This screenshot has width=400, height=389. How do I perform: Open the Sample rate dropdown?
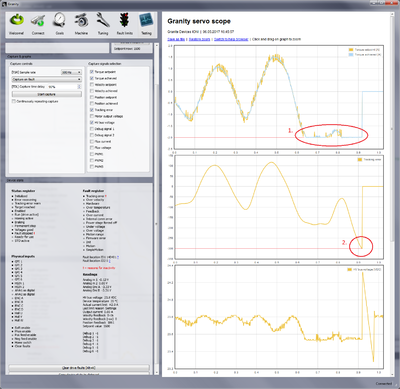[x=71, y=72]
